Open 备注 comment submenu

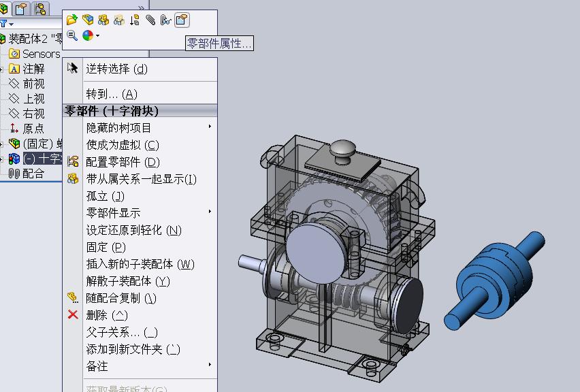pyautogui.click(x=140, y=366)
